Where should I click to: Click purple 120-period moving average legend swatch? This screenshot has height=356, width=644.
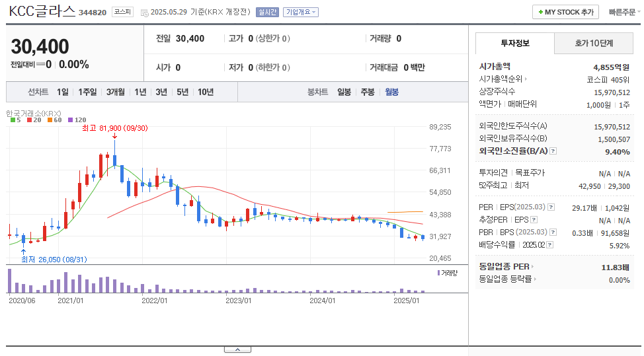click(70, 120)
